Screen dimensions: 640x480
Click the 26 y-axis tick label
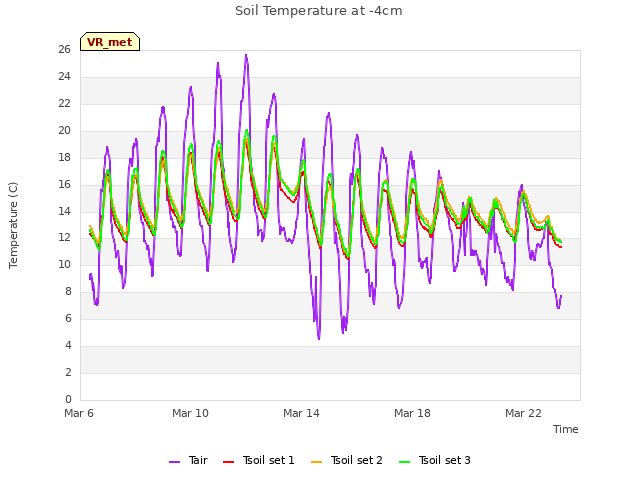tap(64, 50)
